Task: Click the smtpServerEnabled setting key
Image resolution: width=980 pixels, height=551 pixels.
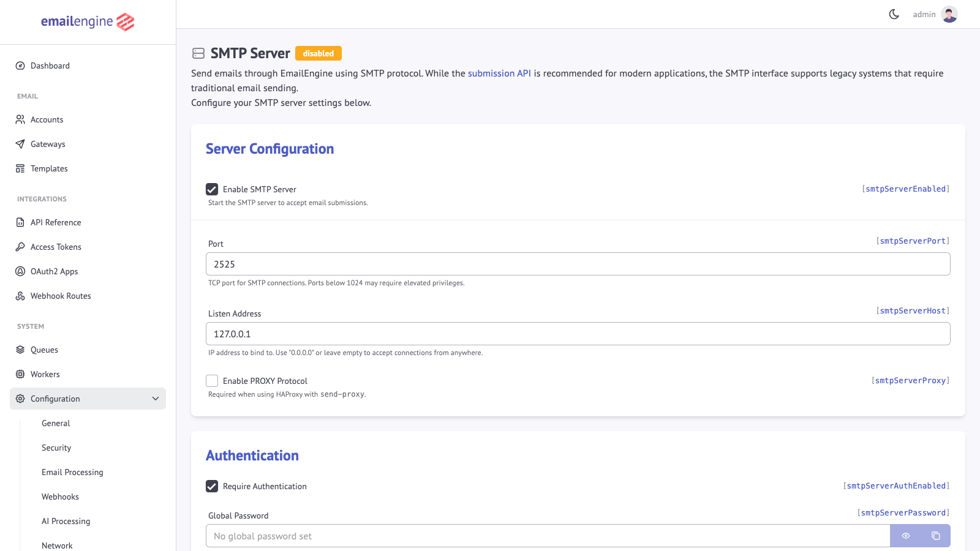Action: point(906,189)
